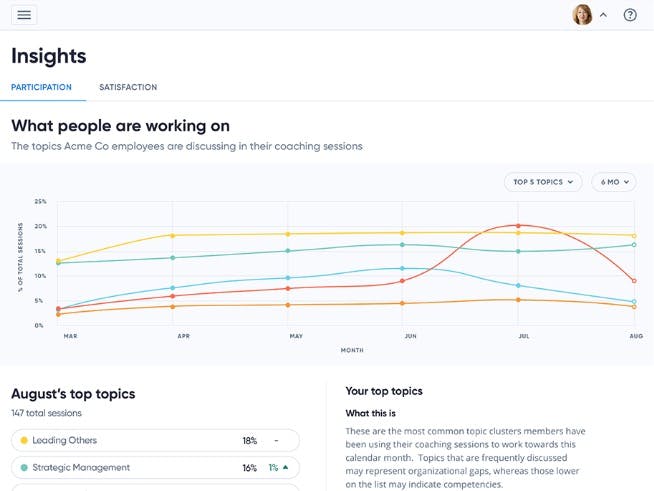Click the red data point at AUG
The image size is (654, 491).
click(x=634, y=281)
